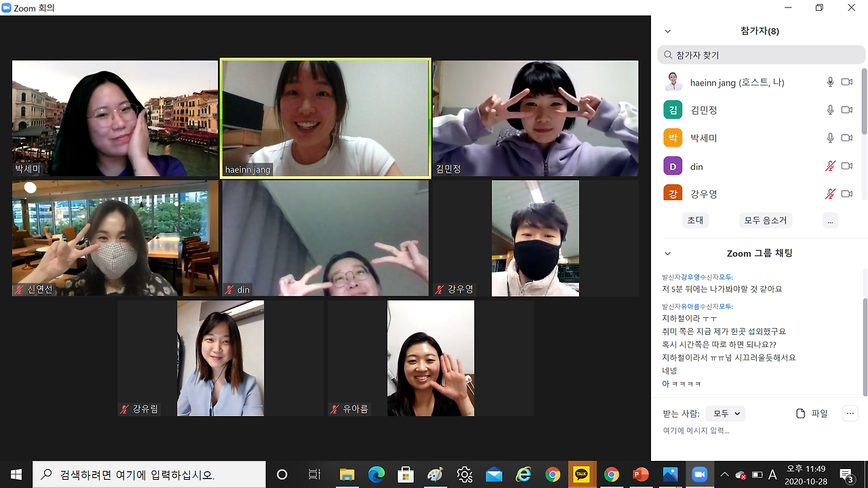The width and height of the screenshot is (868, 488).
Task: Select 김민정 from the participant list
Action: [704, 109]
